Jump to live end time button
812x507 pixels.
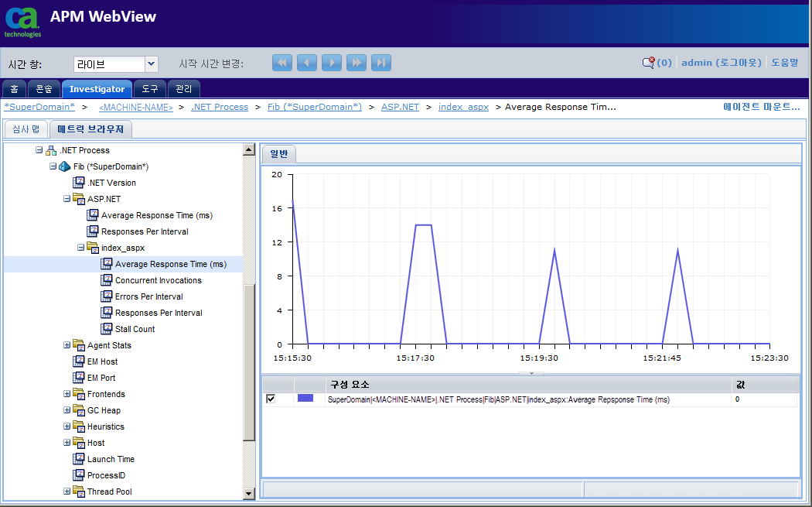pos(380,63)
